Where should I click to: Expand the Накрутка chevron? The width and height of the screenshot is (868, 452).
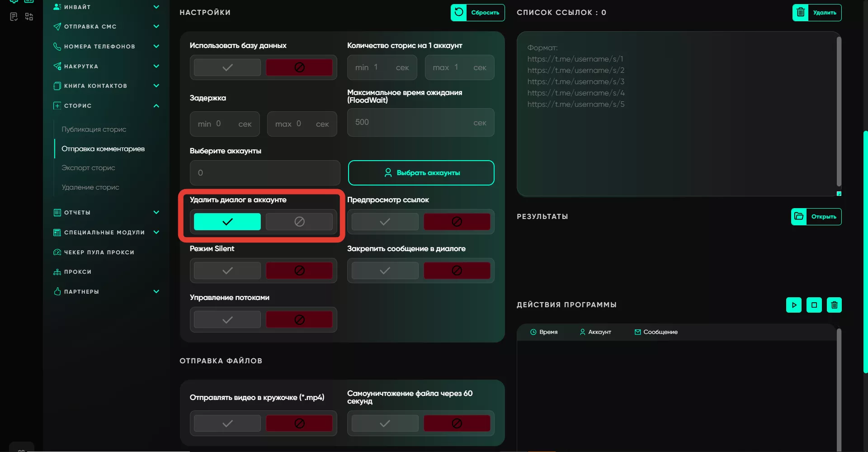[x=156, y=66]
